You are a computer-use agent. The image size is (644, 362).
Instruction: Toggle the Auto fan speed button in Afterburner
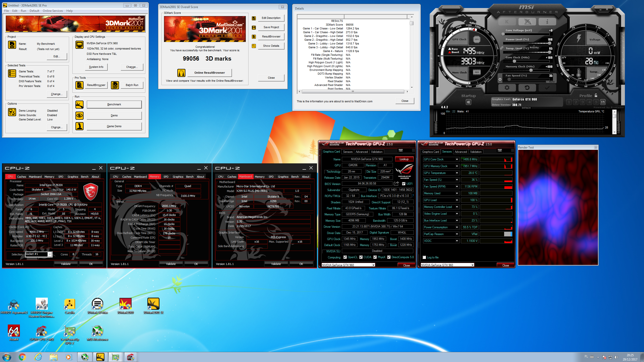coord(552,82)
